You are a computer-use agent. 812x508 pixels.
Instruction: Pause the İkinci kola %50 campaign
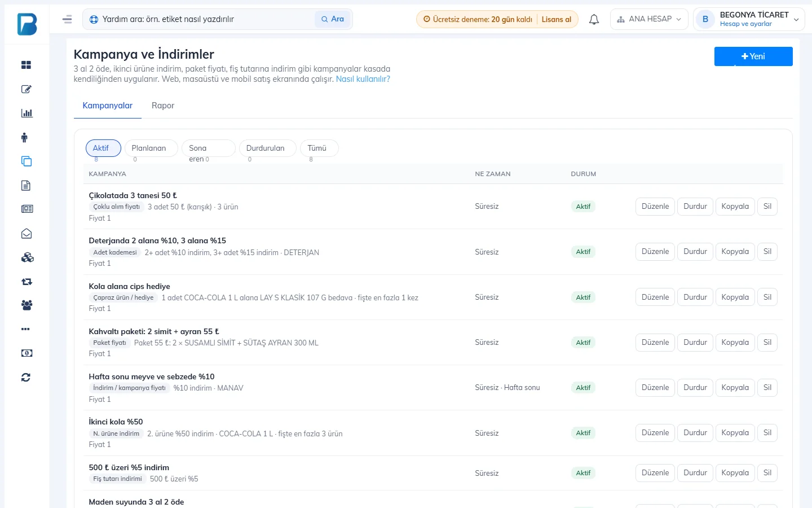695,433
